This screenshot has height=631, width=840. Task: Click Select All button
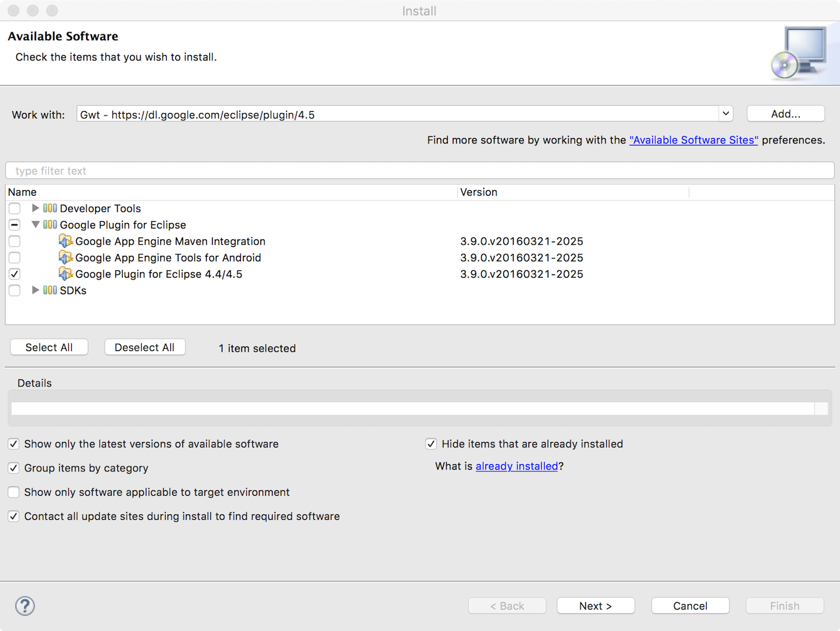(x=49, y=347)
